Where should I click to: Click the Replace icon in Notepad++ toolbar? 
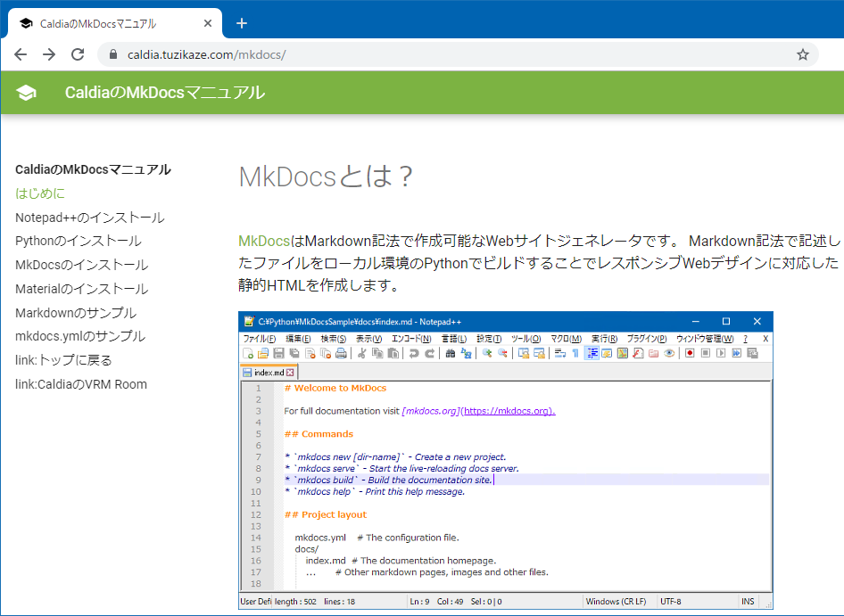pos(466,353)
